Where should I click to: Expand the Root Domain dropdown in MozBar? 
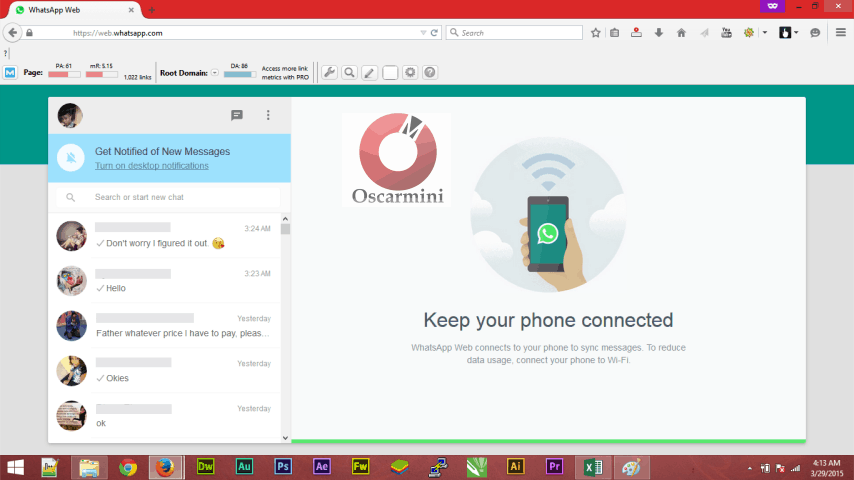coord(215,73)
